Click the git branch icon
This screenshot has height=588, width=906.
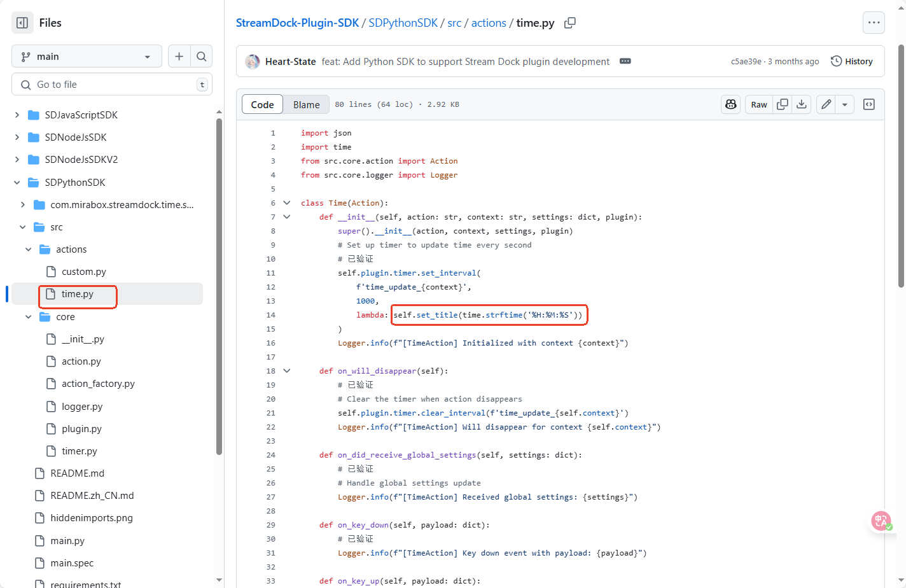25,57
